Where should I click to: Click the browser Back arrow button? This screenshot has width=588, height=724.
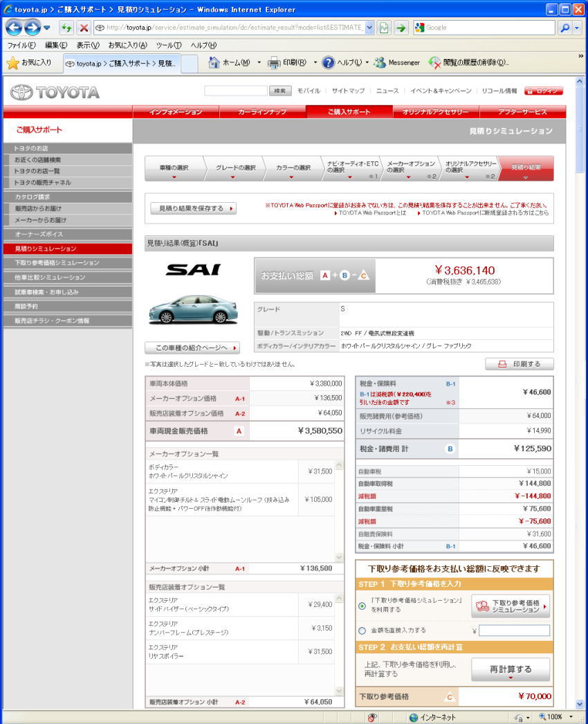14,28
